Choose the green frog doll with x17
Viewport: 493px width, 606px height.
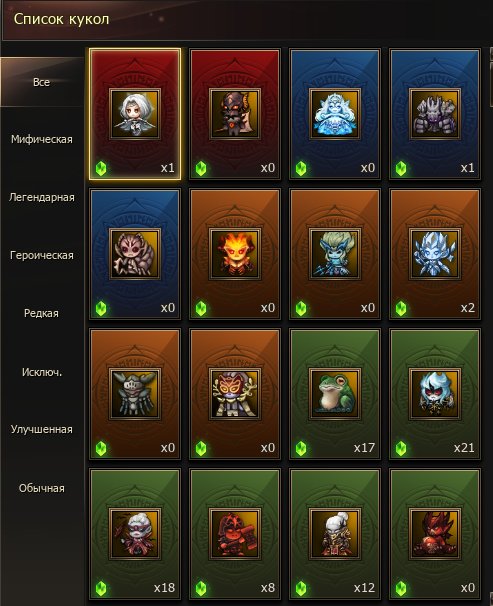335,394
